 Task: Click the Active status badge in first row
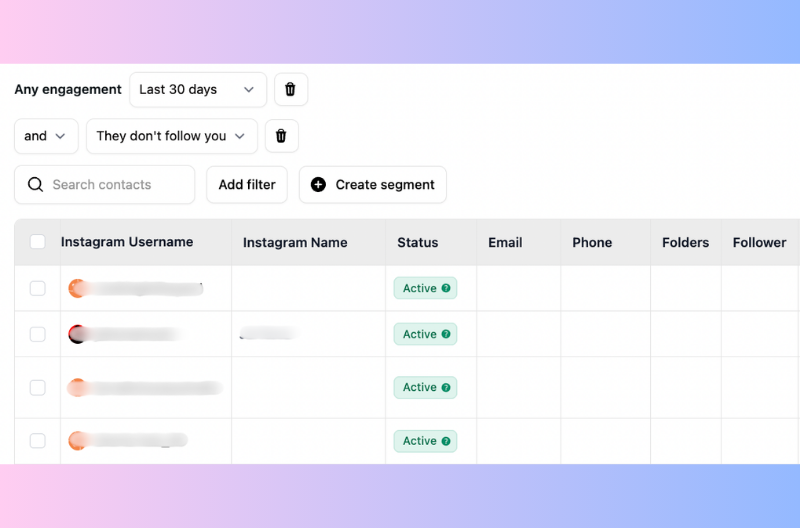[426, 288]
